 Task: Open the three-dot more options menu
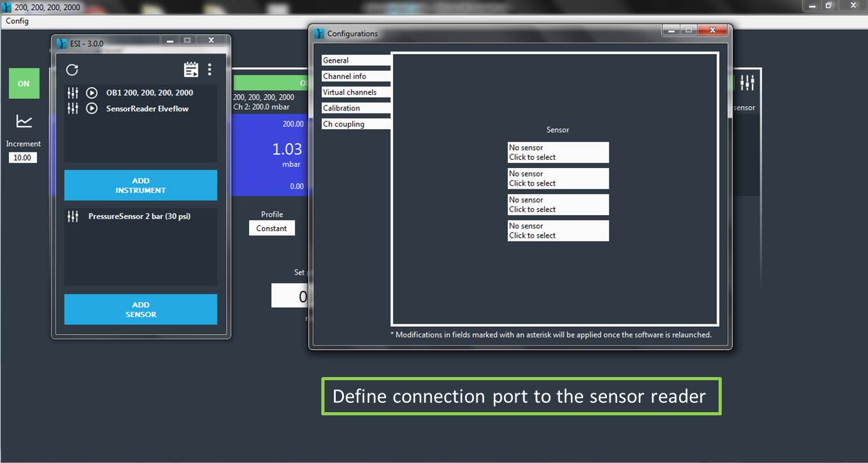pyautogui.click(x=210, y=70)
